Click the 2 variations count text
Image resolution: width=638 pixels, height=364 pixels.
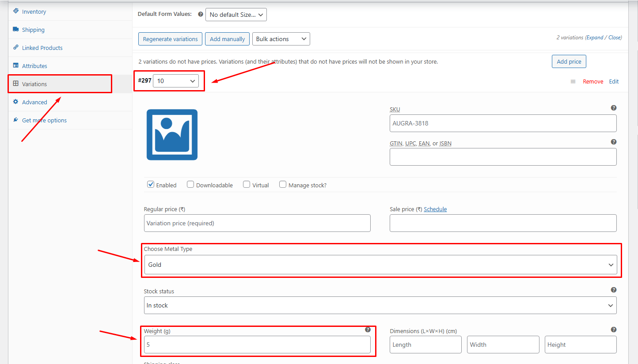[570, 38]
